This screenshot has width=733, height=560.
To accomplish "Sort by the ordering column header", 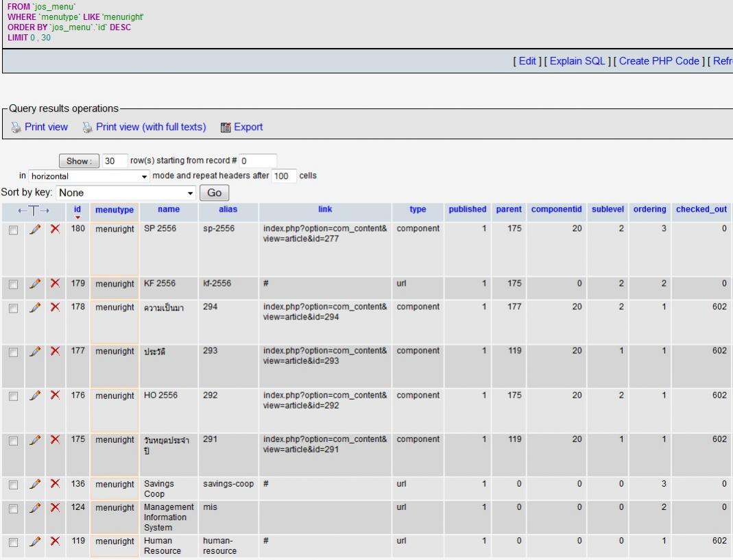I will [x=650, y=210].
